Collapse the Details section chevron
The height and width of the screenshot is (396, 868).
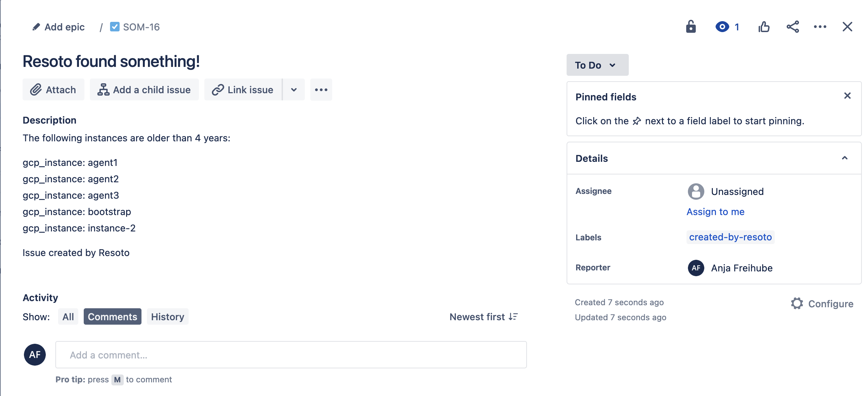pos(846,159)
